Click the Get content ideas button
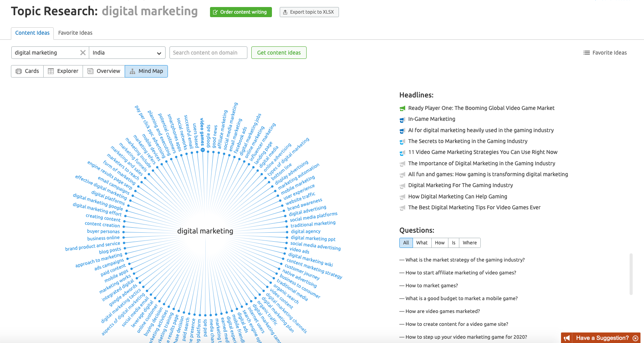The image size is (644, 343). pyautogui.click(x=279, y=53)
